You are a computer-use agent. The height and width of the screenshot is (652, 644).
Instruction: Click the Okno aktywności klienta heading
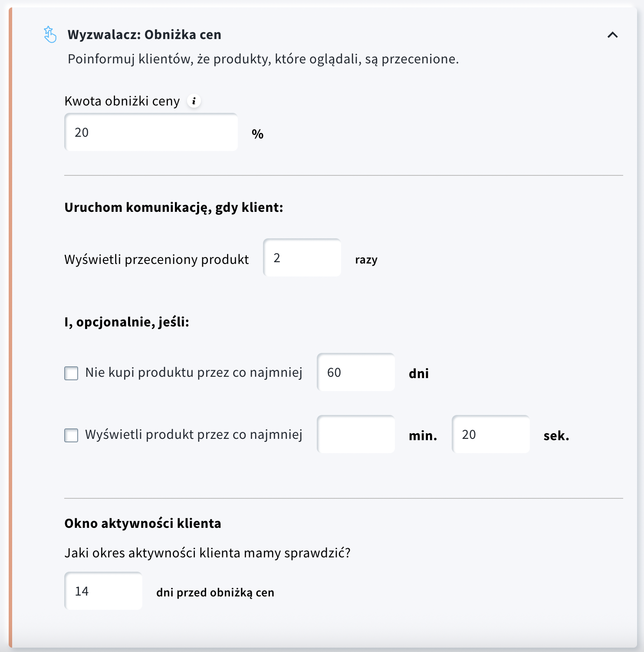pos(142,524)
